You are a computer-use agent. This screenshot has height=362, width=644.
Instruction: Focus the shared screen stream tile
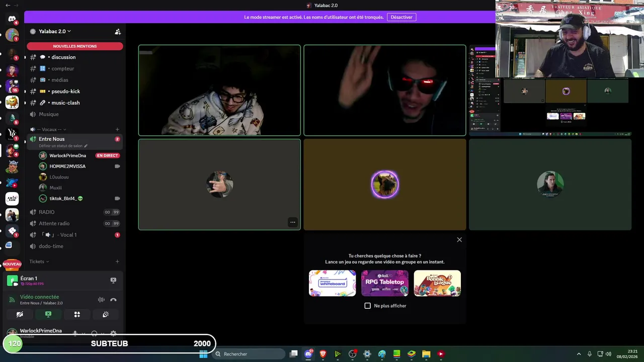click(550, 90)
